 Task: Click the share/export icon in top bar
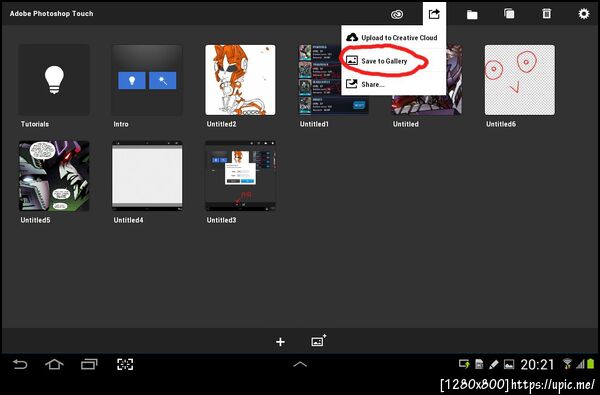point(434,14)
